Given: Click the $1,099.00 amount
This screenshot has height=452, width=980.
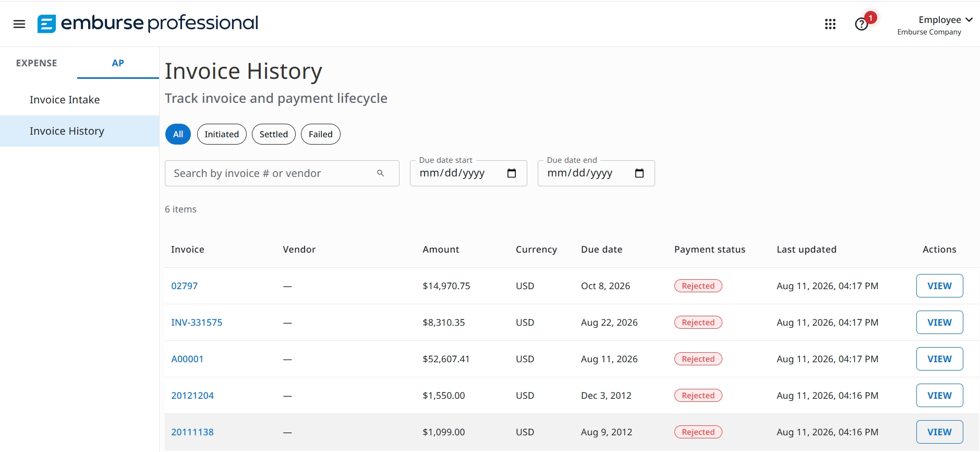Looking at the screenshot, I should pyautogui.click(x=444, y=432).
